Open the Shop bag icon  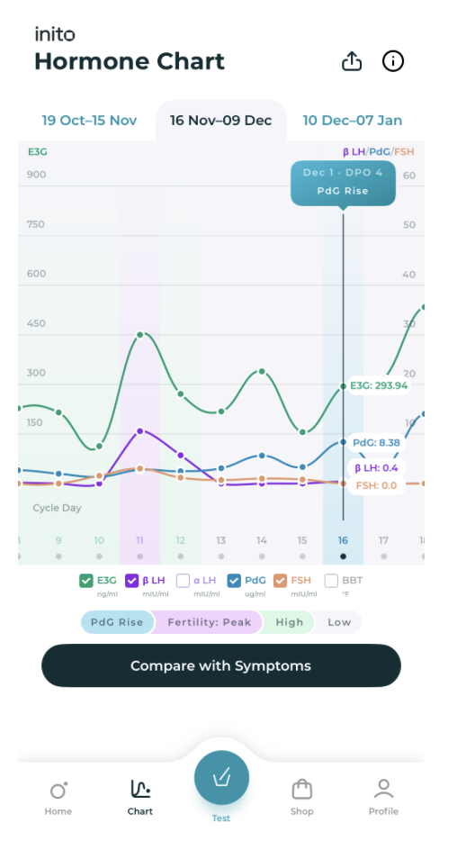(x=302, y=789)
